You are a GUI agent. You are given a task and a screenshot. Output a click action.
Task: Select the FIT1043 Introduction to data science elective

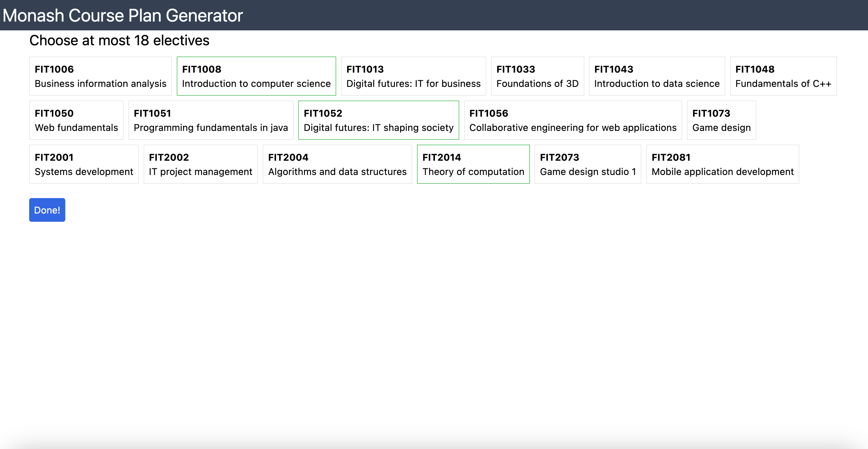tap(656, 76)
